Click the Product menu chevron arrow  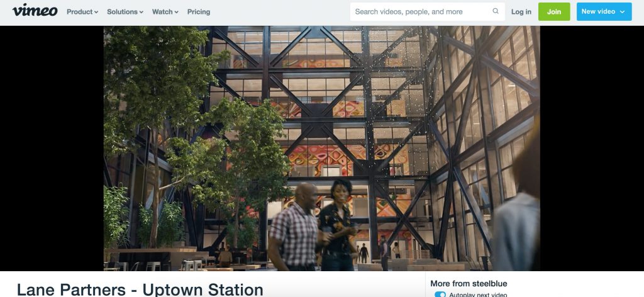pos(96,13)
